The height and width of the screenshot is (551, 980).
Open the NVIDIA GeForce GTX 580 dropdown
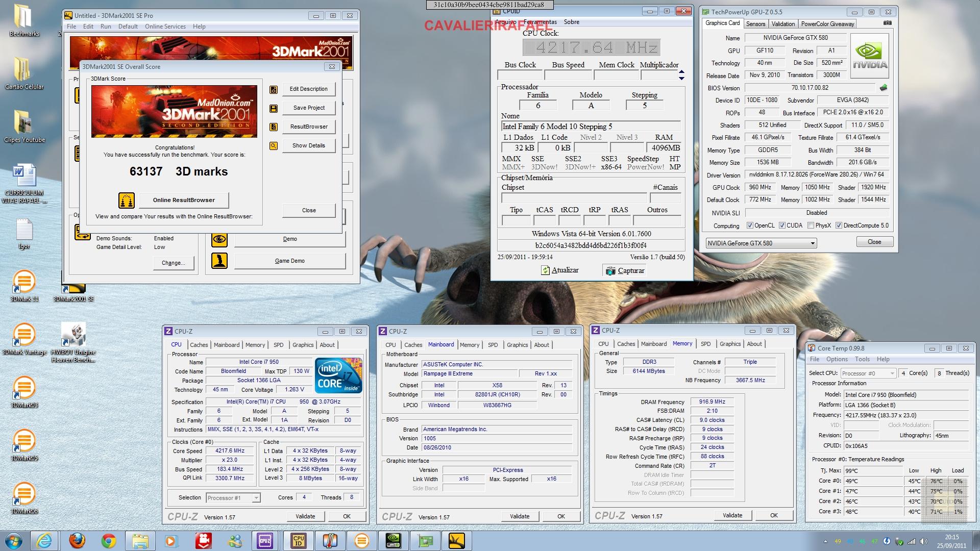click(x=761, y=243)
